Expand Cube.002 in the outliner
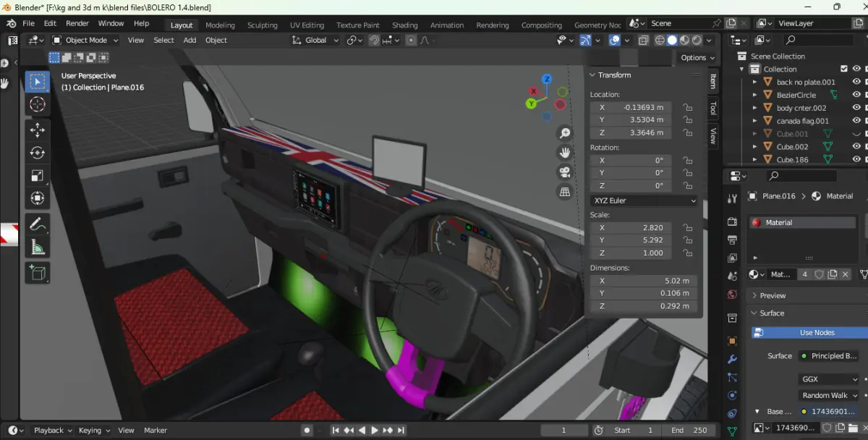The width and height of the screenshot is (868, 440). (754, 147)
